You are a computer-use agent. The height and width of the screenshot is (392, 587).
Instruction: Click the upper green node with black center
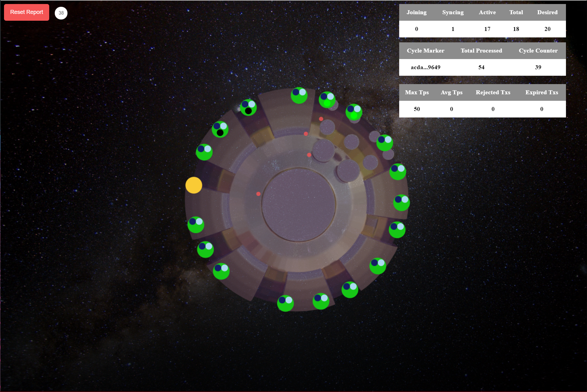tap(248, 107)
